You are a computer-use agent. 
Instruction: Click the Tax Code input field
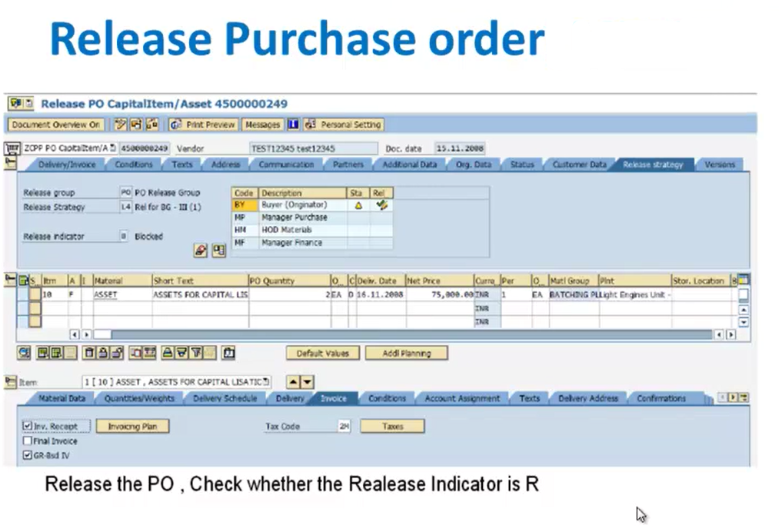(x=344, y=426)
